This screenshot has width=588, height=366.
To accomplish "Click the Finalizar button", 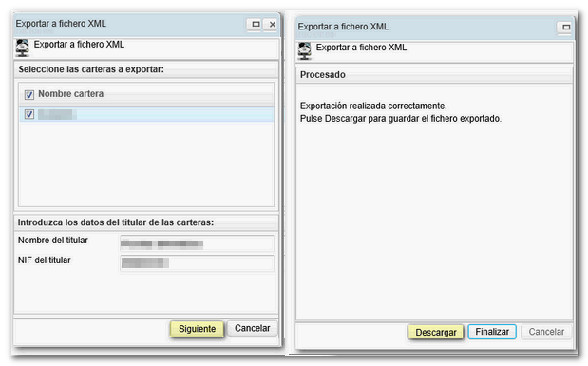I will tap(492, 332).
